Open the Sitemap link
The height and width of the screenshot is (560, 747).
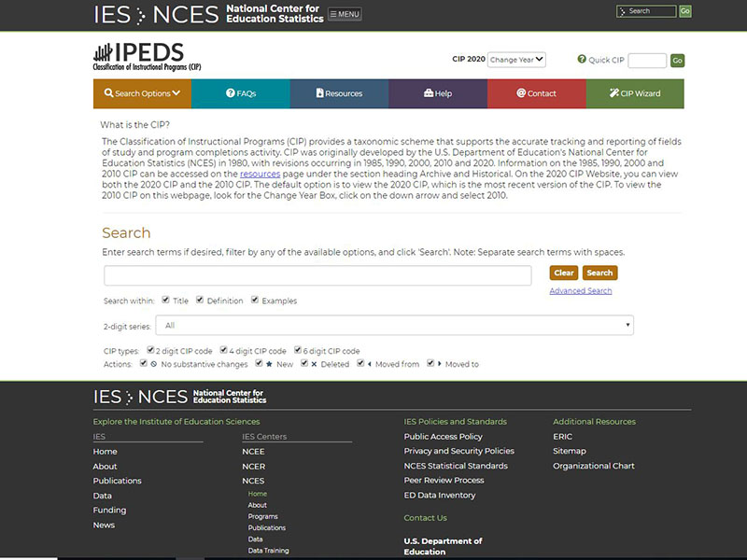[x=570, y=451]
